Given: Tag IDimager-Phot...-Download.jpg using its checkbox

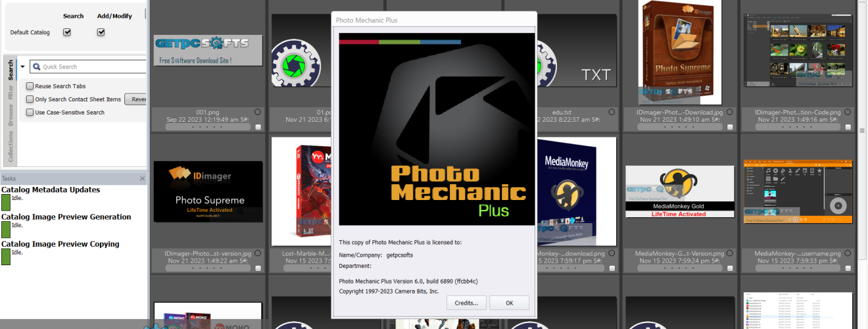Looking at the screenshot, I should pyautogui.click(x=731, y=128).
